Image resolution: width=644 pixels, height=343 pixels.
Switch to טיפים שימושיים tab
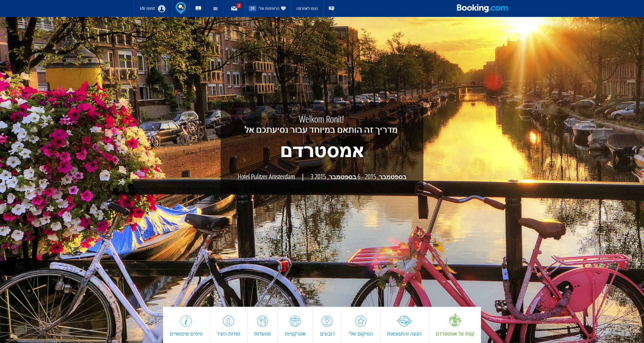tap(186, 325)
